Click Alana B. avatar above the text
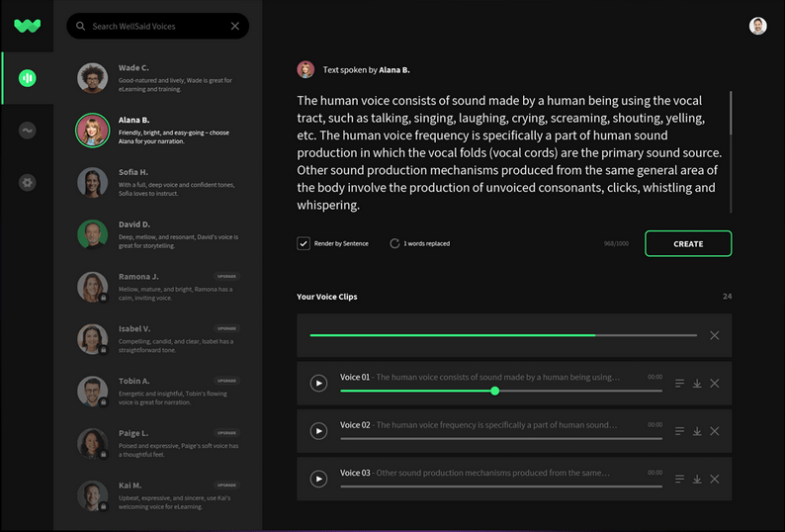 [x=305, y=69]
